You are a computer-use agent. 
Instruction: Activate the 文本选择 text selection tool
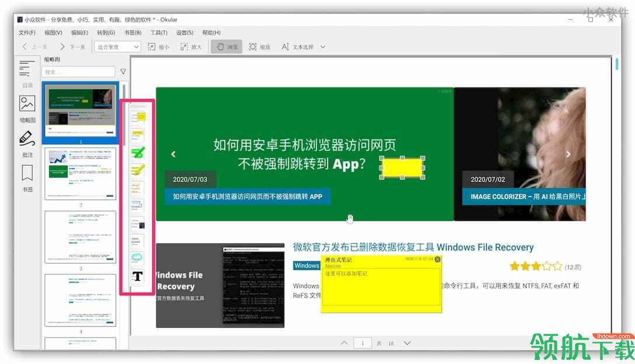pos(297,47)
